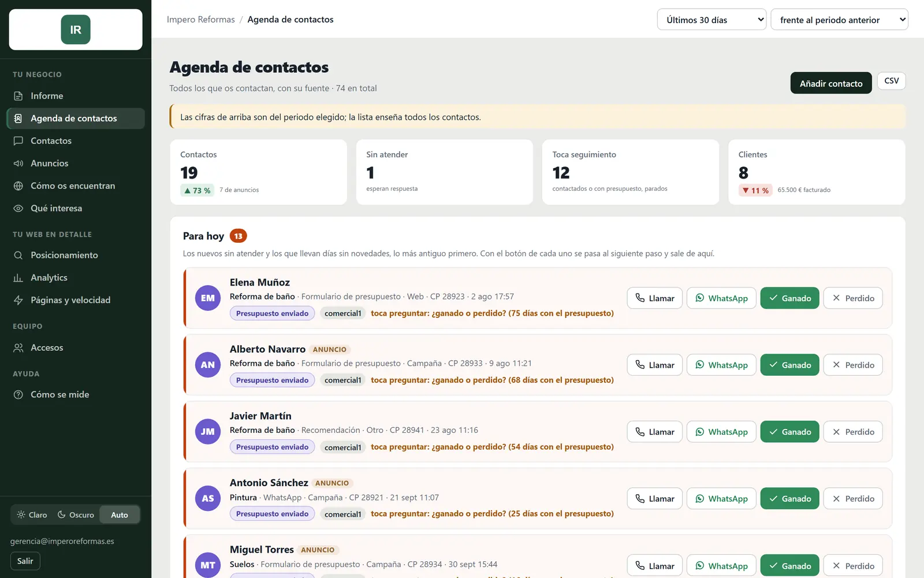Expand the frente al periodo anterior dropdown
The height and width of the screenshot is (578, 924).
839,20
